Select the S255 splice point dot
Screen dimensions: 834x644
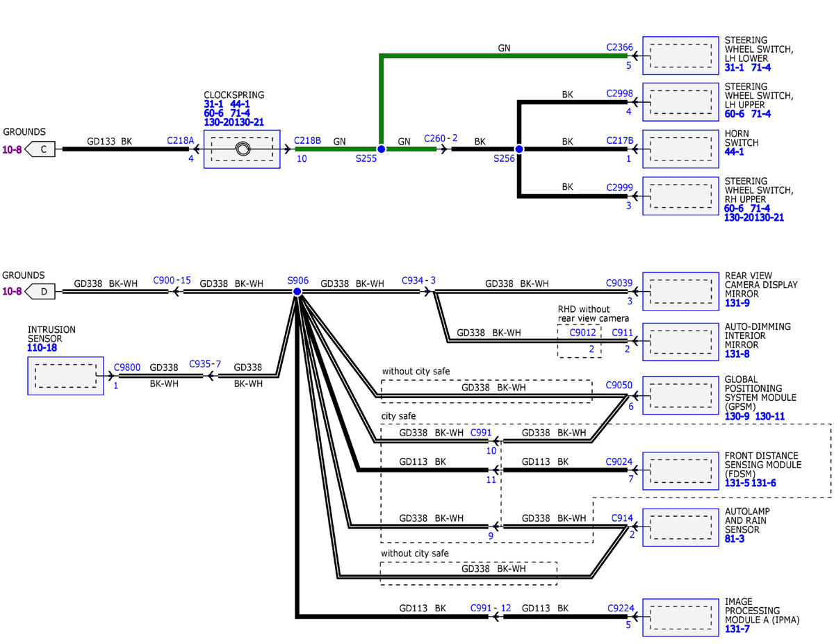click(x=381, y=149)
